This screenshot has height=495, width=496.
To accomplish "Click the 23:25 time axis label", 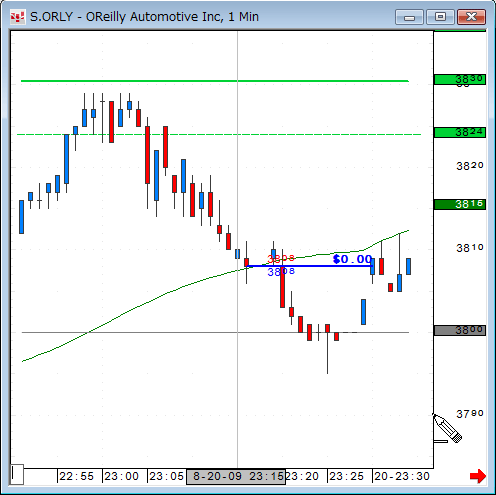I will click(346, 476).
